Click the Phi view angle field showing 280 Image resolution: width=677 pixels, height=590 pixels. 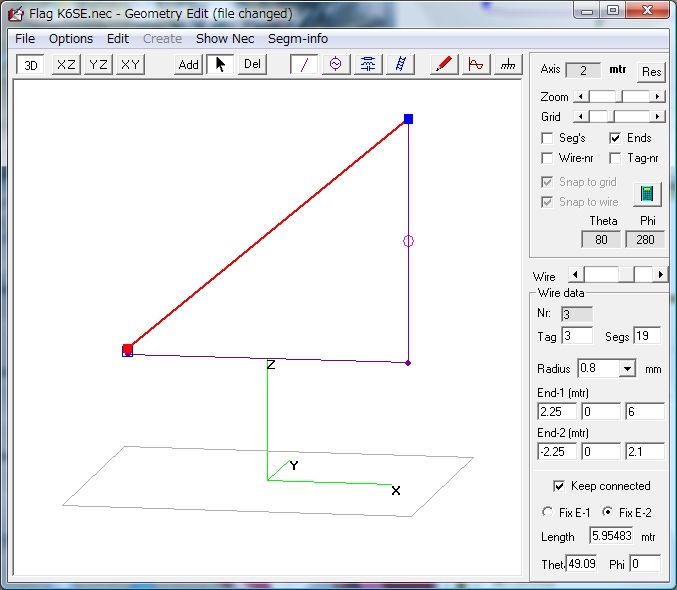click(645, 240)
